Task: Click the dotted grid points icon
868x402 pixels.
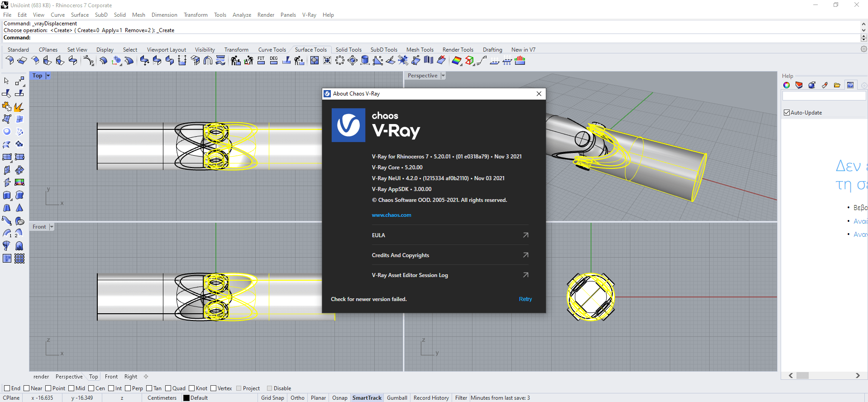Action: coord(19,258)
